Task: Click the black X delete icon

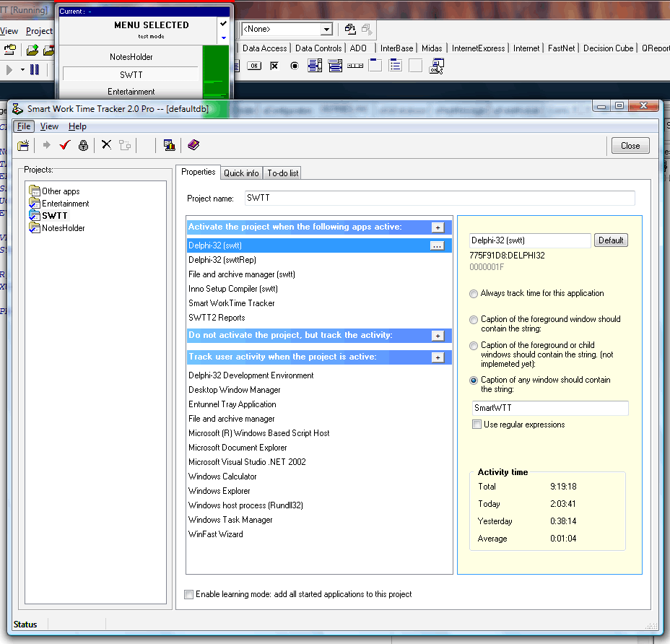Action: point(106,145)
